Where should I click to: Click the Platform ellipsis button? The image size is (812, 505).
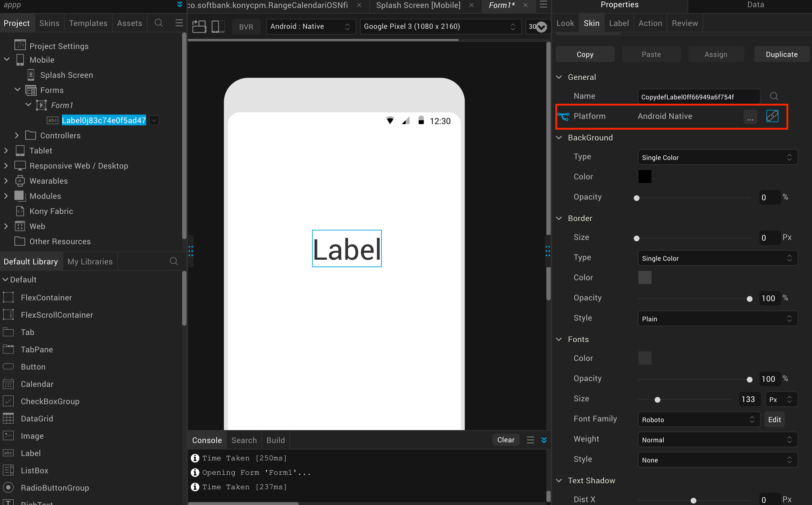pyautogui.click(x=750, y=117)
